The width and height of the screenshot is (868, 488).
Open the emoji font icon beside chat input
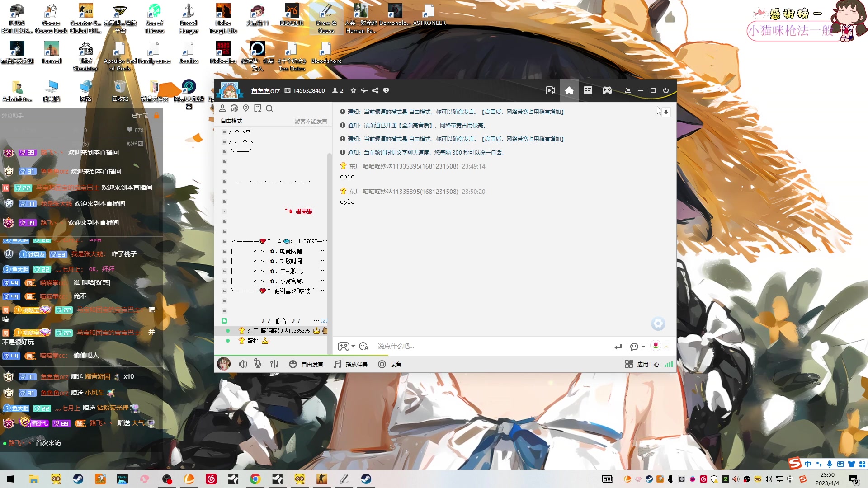pyautogui.click(x=364, y=347)
